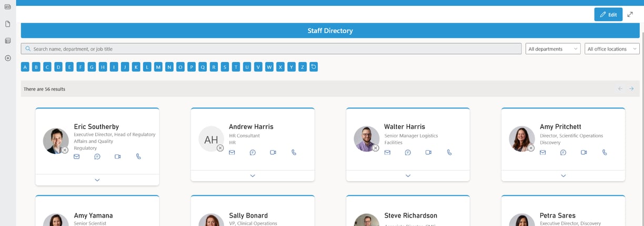Filter directory by letter Z
This screenshot has width=644, height=226.
pos(302,67)
